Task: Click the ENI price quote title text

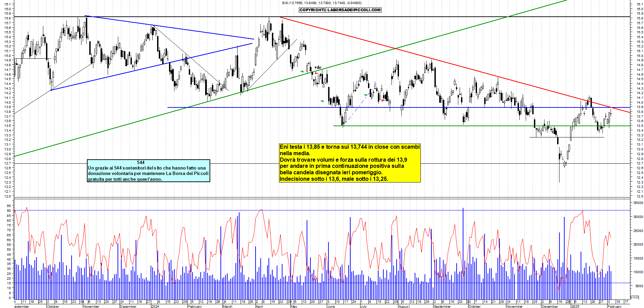Action: tap(322, 3)
